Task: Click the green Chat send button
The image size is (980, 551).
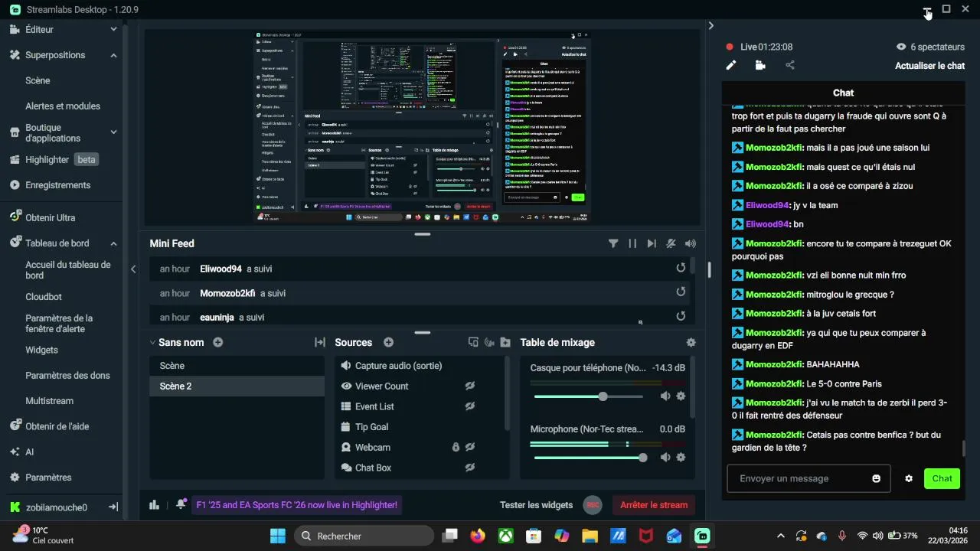Action: pyautogui.click(x=942, y=478)
